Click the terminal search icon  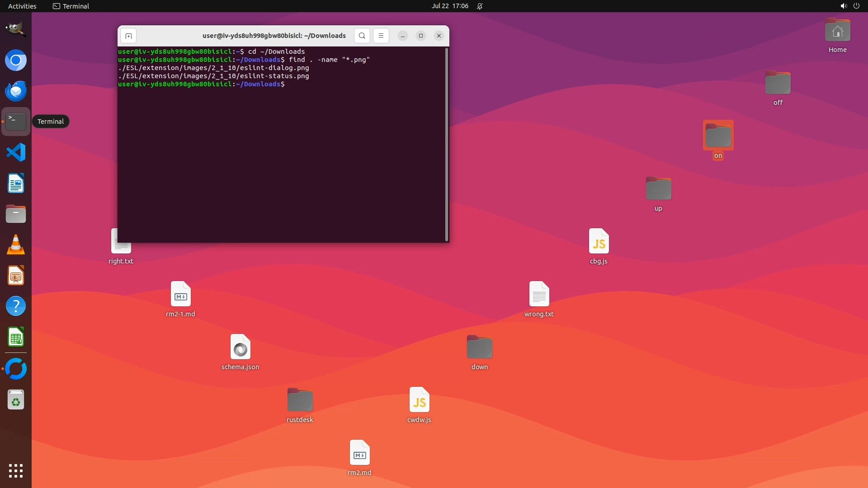tap(362, 36)
